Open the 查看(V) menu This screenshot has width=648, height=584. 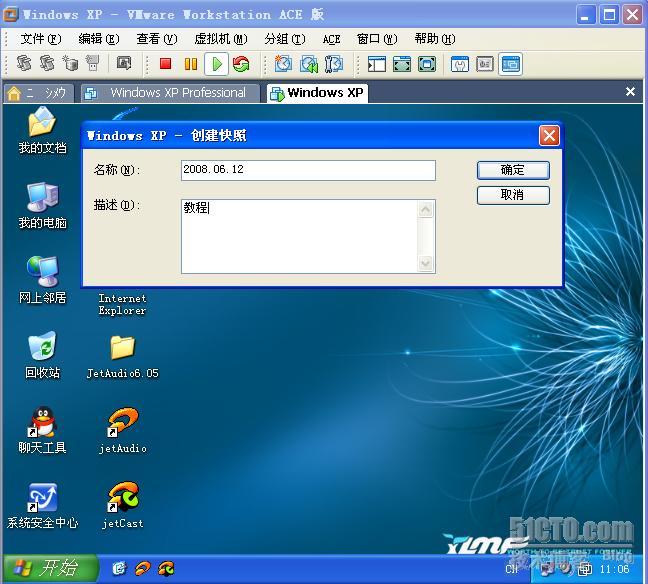point(157,39)
